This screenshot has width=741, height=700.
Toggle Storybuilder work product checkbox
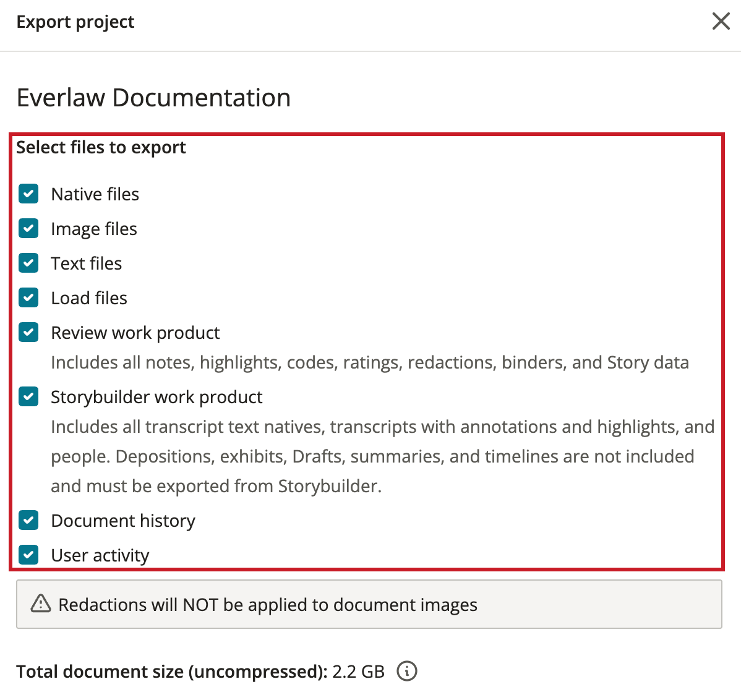pyautogui.click(x=28, y=397)
